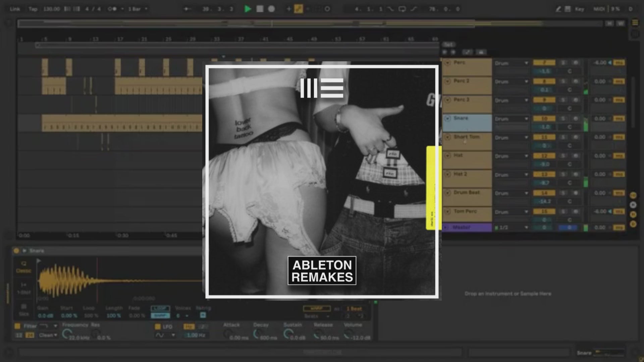The height and width of the screenshot is (362, 644).
Task: Click the Snare track volume value -1.0
Action: click(x=544, y=127)
